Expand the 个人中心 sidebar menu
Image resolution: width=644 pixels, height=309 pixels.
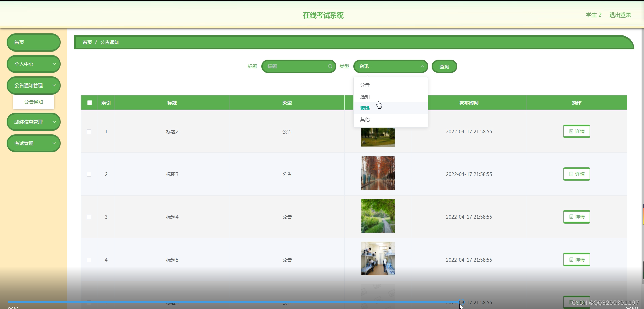coord(34,64)
